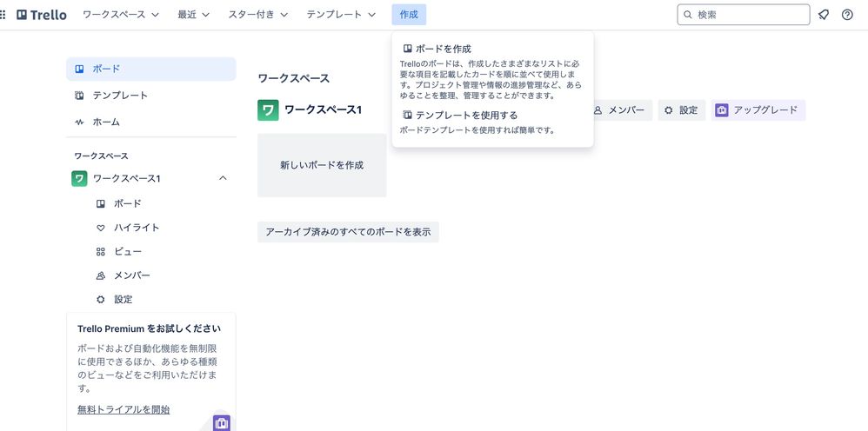Click the sidebar 設定 gear icon

tap(100, 299)
